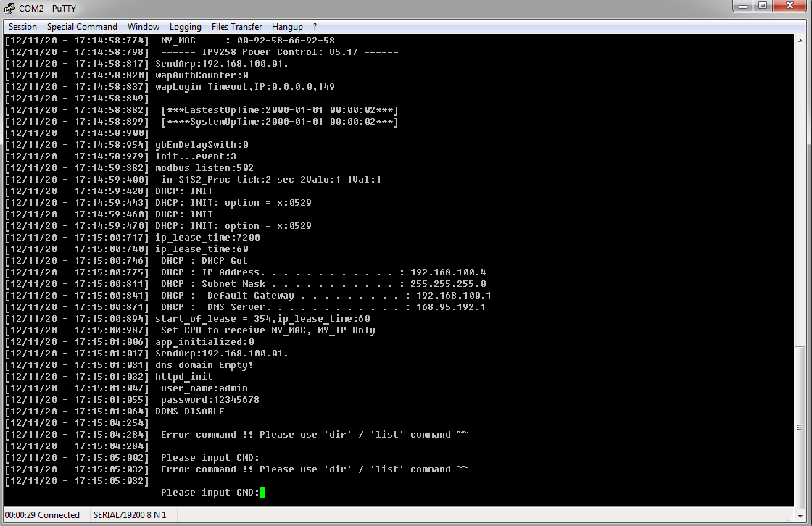
Task: Open the Session menu
Action: [x=22, y=27]
